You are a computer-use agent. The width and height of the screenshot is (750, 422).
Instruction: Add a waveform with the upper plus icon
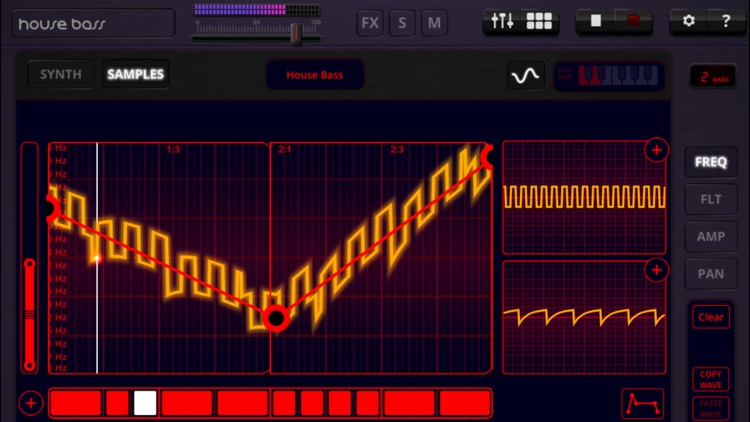pyautogui.click(x=656, y=150)
